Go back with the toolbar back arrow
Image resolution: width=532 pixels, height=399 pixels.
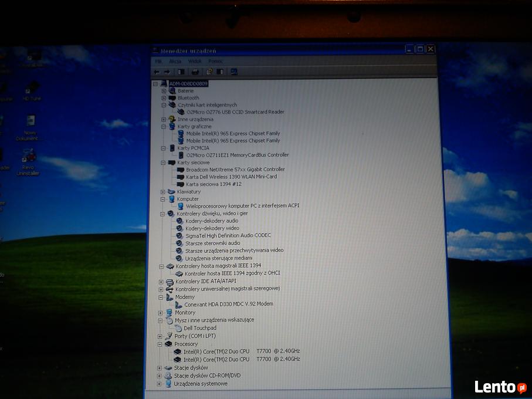coord(157,72)
